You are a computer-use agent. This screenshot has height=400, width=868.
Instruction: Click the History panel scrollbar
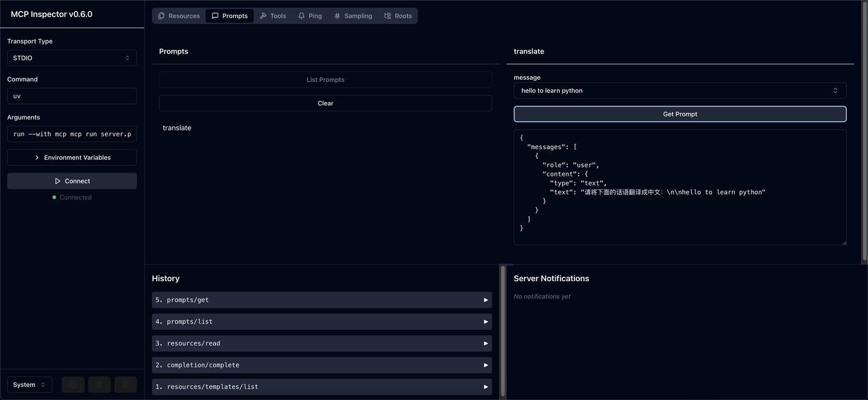pos(503,331)
